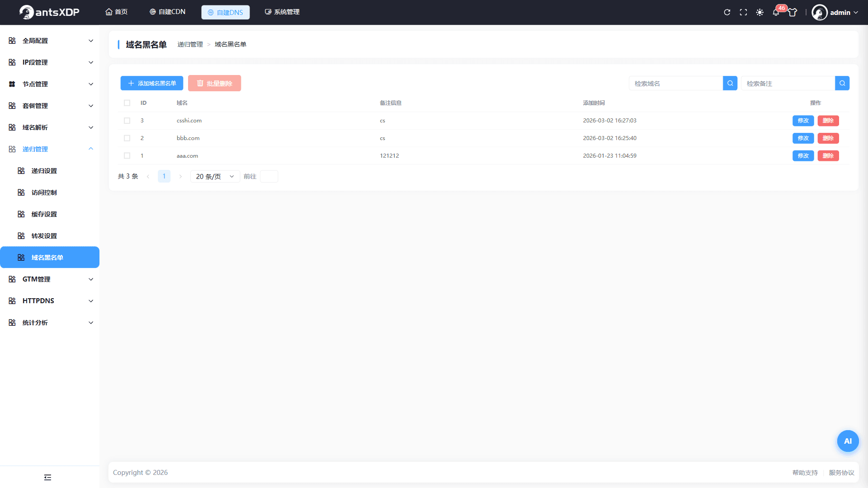
Task: Open the 首页 top tab
Action: coord(117,12)
